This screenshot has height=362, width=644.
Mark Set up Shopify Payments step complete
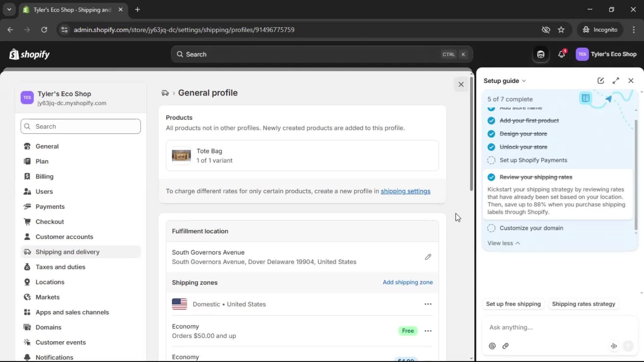pos(491,160)
